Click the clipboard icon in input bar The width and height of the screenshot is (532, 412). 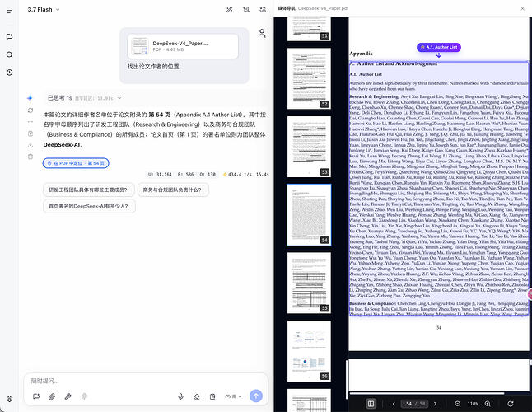pyautogui.click(x=212, y=396)
